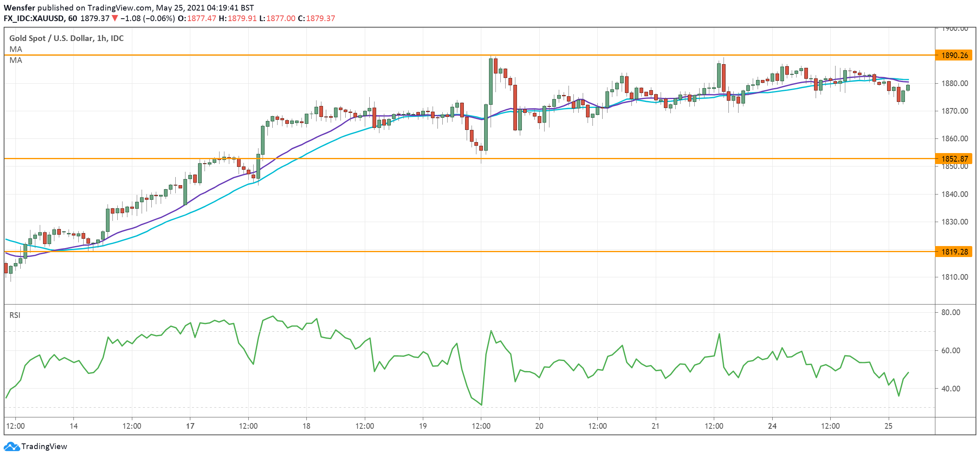Image resolution: width=980 pixels, height=458 pixels.
Task: Click the 1819.28 orange price label
Action: tap(954, 252)
